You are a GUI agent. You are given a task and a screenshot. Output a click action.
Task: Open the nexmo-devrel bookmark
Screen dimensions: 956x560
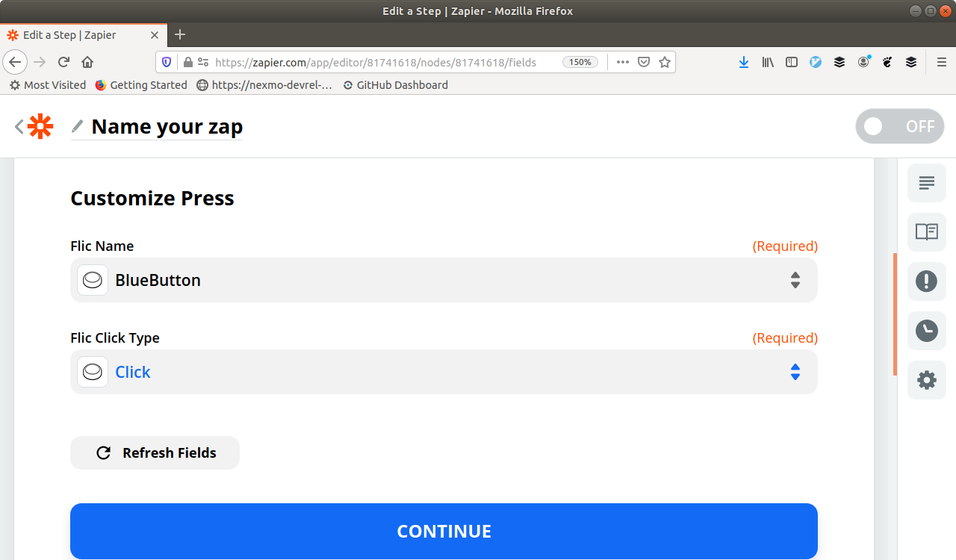(x=264, y=85)
